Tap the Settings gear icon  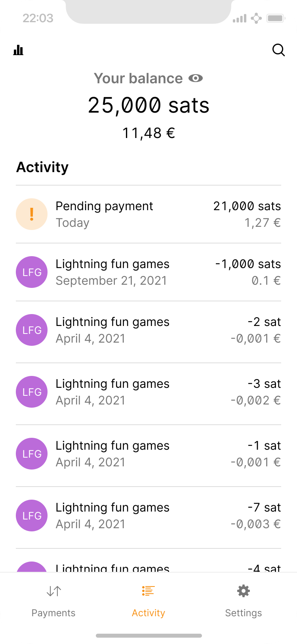pos(243,591)
